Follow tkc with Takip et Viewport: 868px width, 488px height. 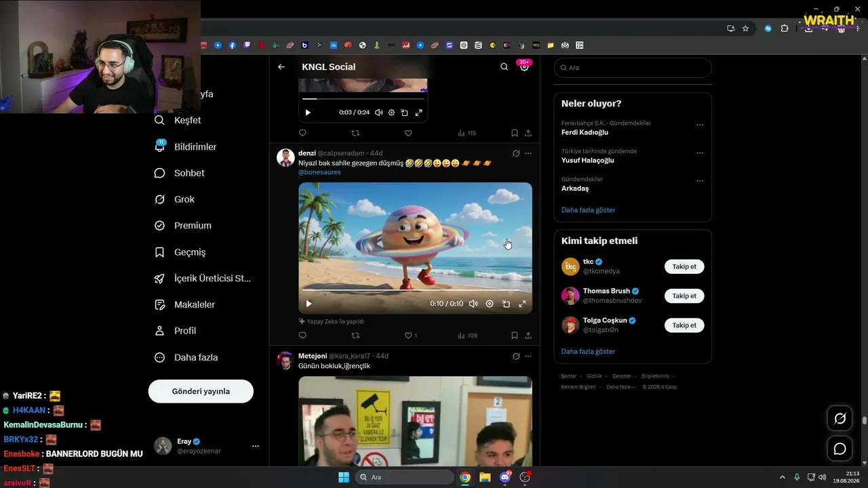[x=684, y=266]
